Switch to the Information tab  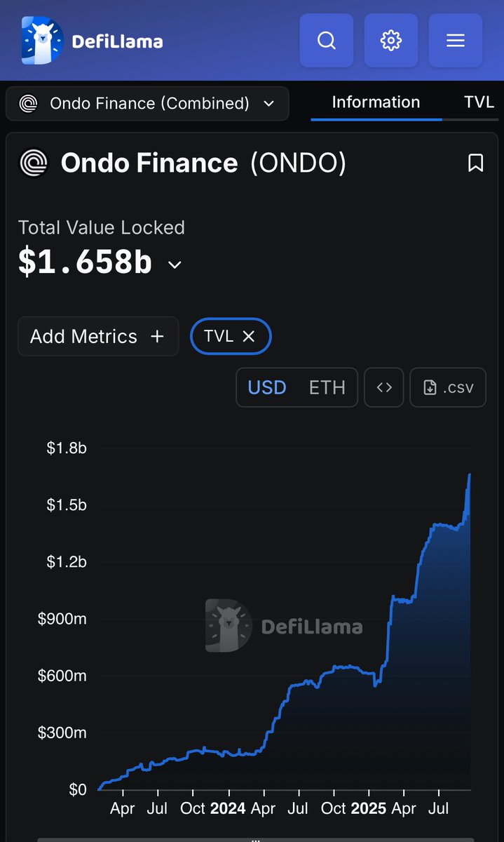tap(376, 102)
